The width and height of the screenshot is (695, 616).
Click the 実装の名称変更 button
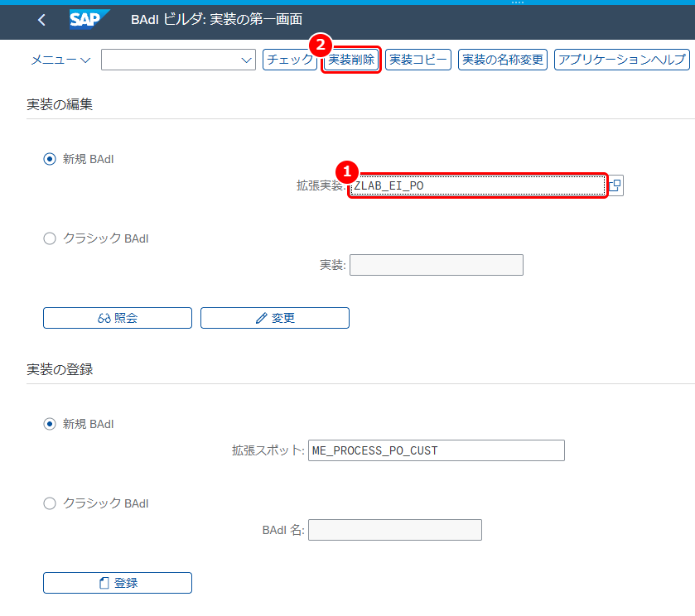(x=503, y=60)
